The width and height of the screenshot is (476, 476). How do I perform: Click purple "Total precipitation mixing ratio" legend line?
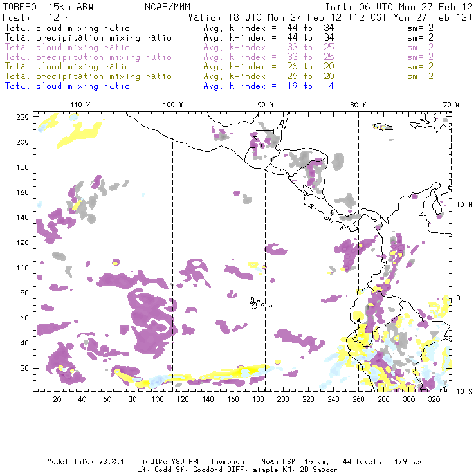88,57
